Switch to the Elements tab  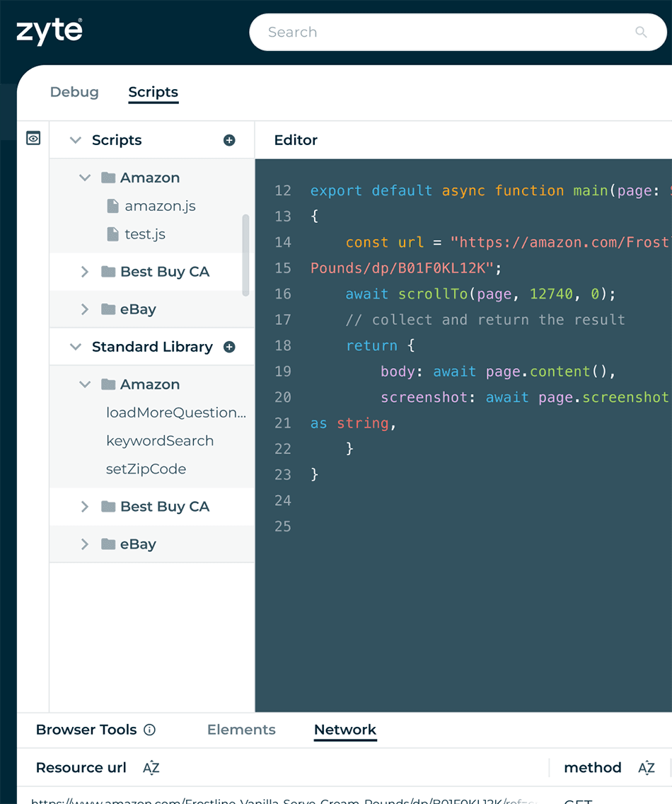[x=241, y=730]
